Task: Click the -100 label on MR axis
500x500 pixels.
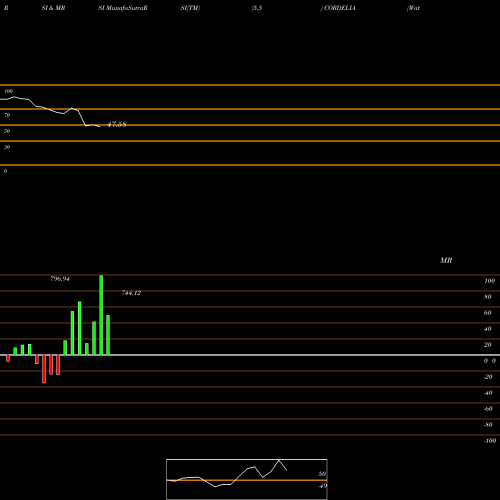Action: pos(490,441)
